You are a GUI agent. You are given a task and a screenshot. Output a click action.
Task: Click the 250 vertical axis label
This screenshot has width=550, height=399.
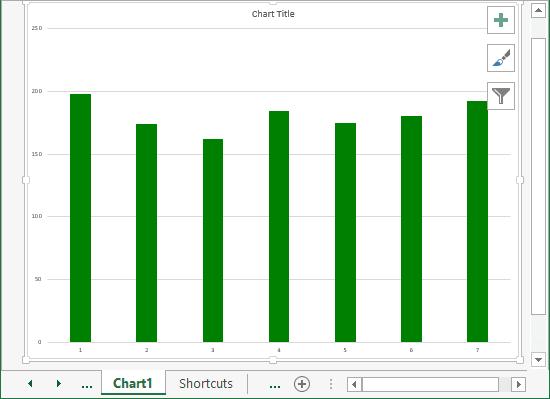[37, 28]
